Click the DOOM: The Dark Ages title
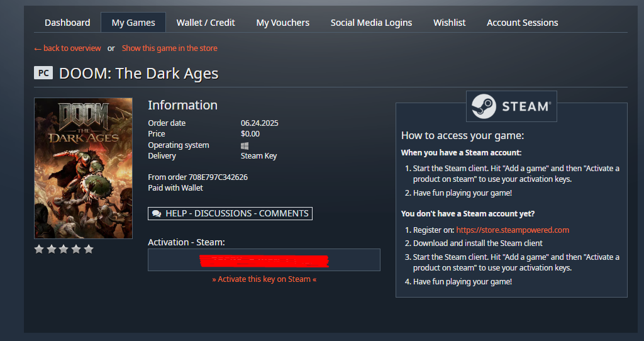 coord(139,74)
